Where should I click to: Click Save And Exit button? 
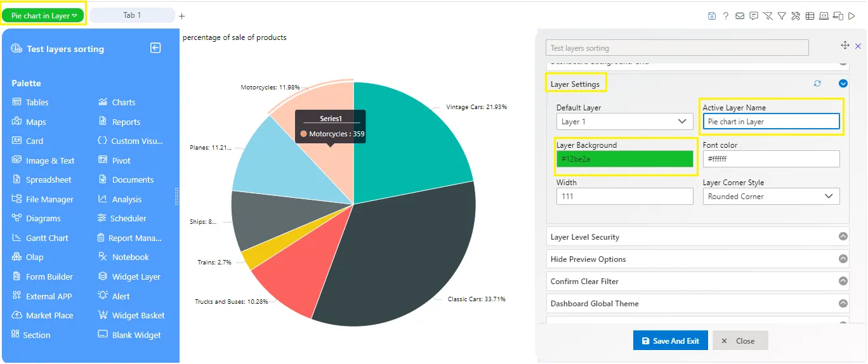(671, 341)
